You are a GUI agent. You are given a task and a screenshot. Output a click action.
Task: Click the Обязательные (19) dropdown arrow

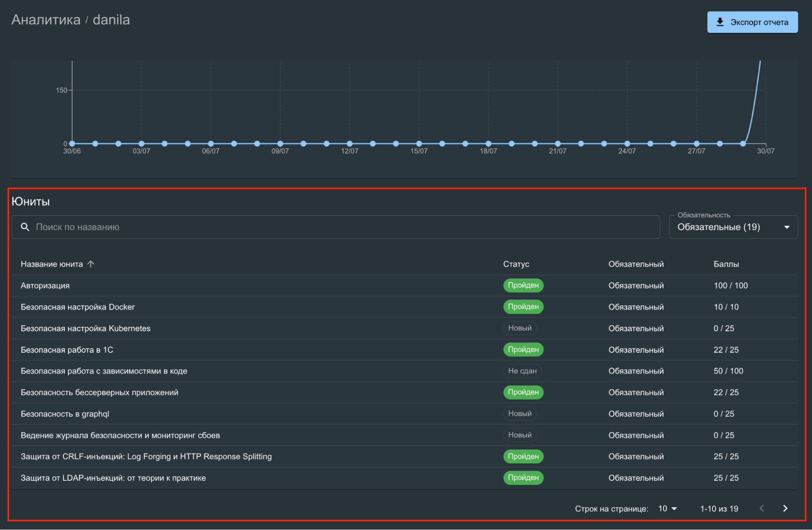pos(787,227)
